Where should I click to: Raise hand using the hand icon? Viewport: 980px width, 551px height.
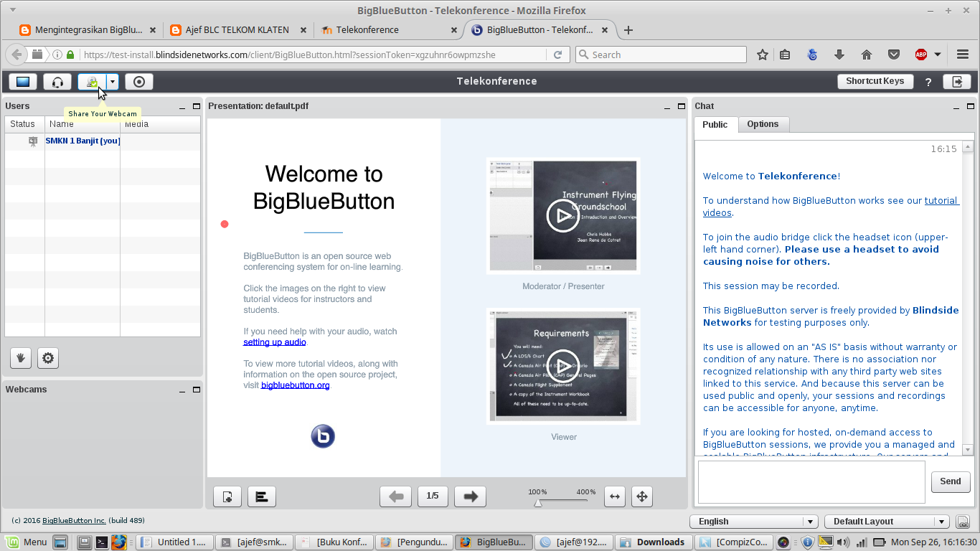pyautogui.click(x=21, y=357)
